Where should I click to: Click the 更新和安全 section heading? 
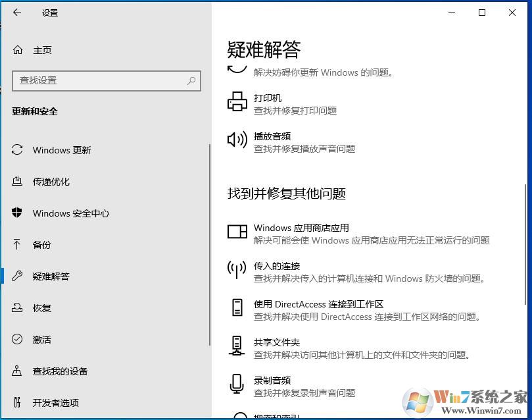point(35,111)
